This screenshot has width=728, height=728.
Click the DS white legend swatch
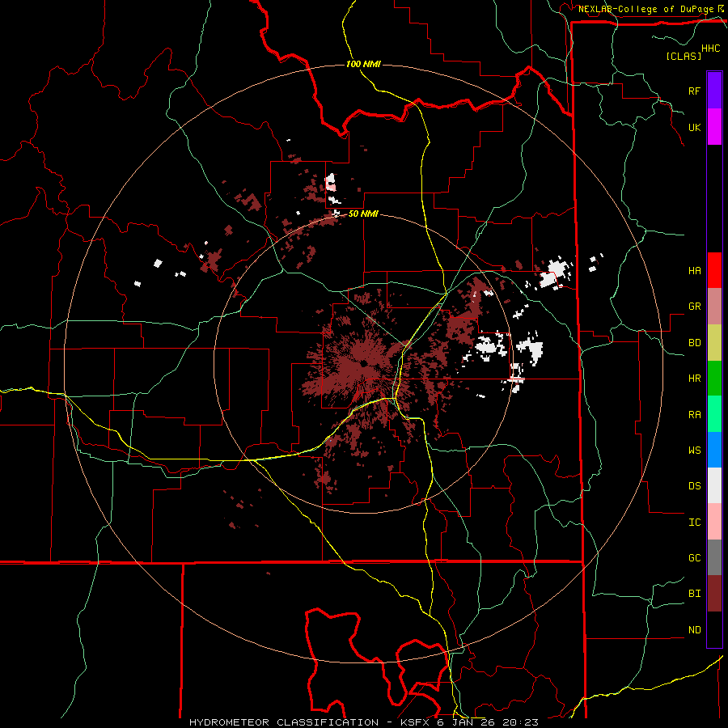pyautogui.click(x=714, y=485)
